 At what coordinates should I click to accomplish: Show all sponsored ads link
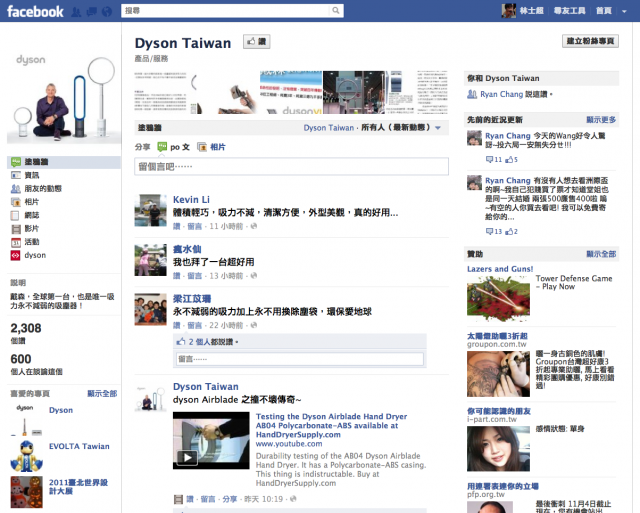tap(601, 254)
